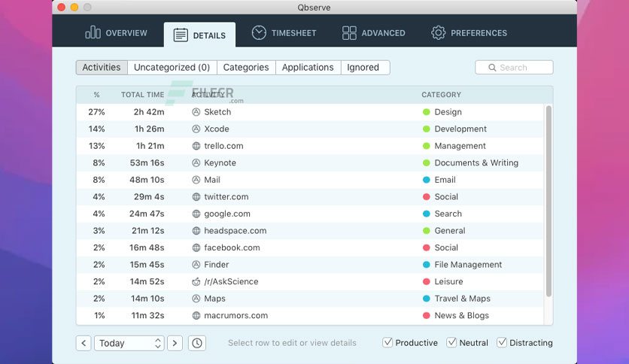The width and height of the screenshot is (629, 364).
Task: Click the globe icon beside google.com
Action: point(196,214)
